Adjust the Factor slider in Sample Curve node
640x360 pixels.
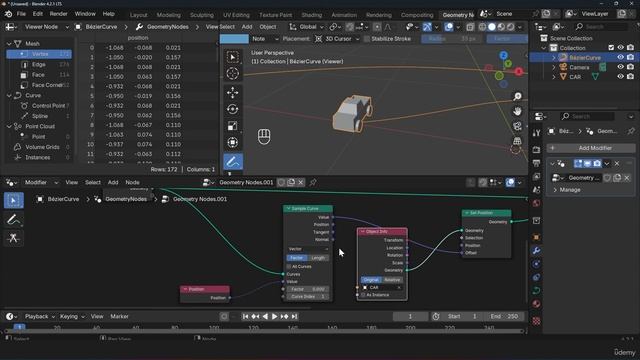[x=308, y=289]
